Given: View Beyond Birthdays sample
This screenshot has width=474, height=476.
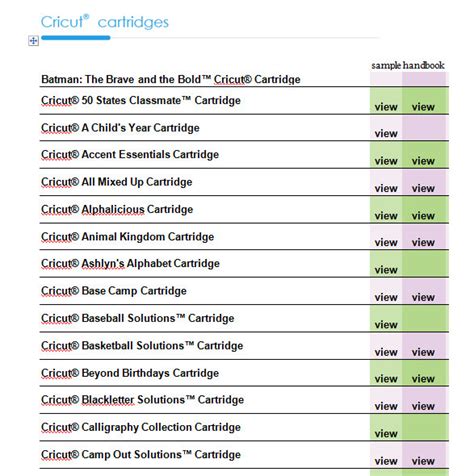Looking at the screenshot, I should (386, 379).
